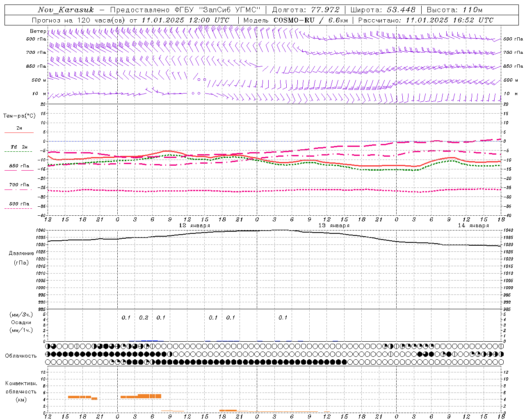Viewport: 525px width, 420px height.
Task: Click the 700 гПа temperature legend entry
Action: point(19,185)
